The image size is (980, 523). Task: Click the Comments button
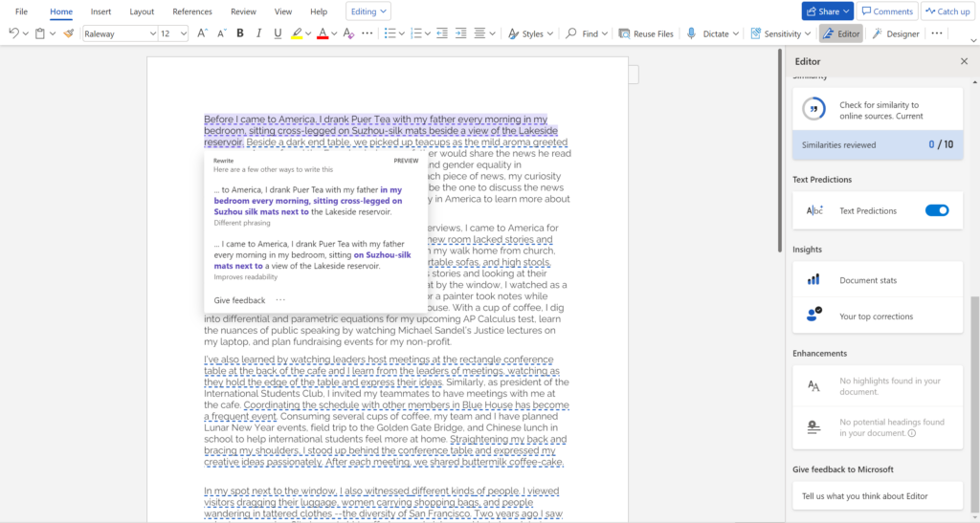pyautogui.click(x=886, y=11)
